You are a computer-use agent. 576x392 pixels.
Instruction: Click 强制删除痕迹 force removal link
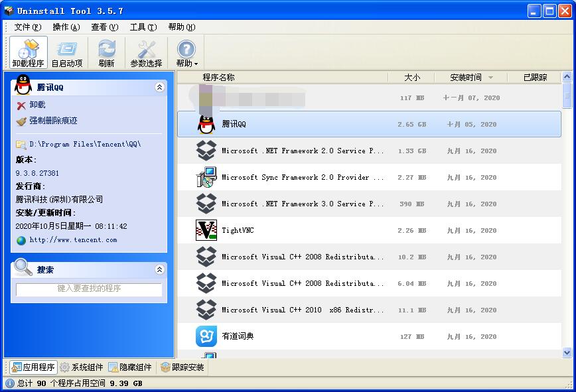click(53, 121)
